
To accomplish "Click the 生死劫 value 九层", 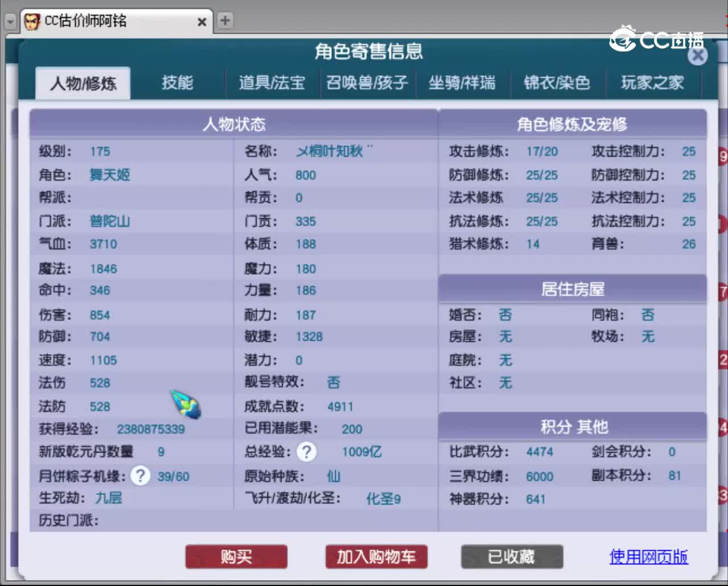I will 109,498.
